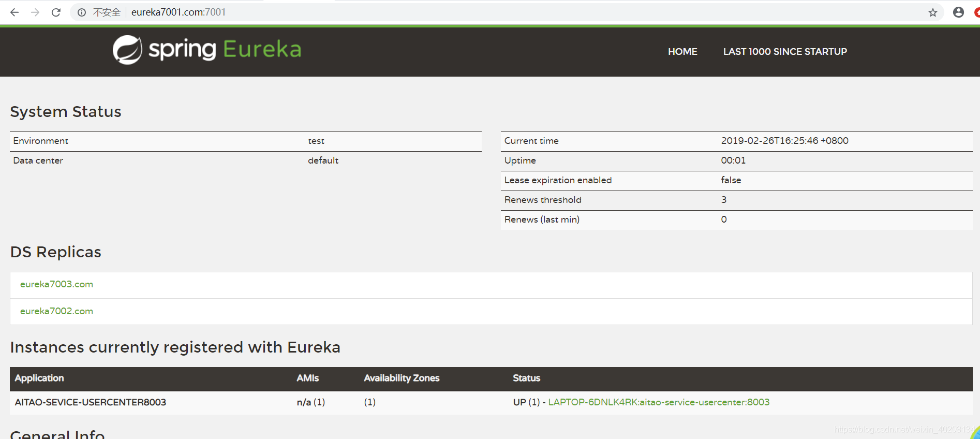Click the Renews (last min) label
The image size is (980, 439).
click(x=542, y=220)
